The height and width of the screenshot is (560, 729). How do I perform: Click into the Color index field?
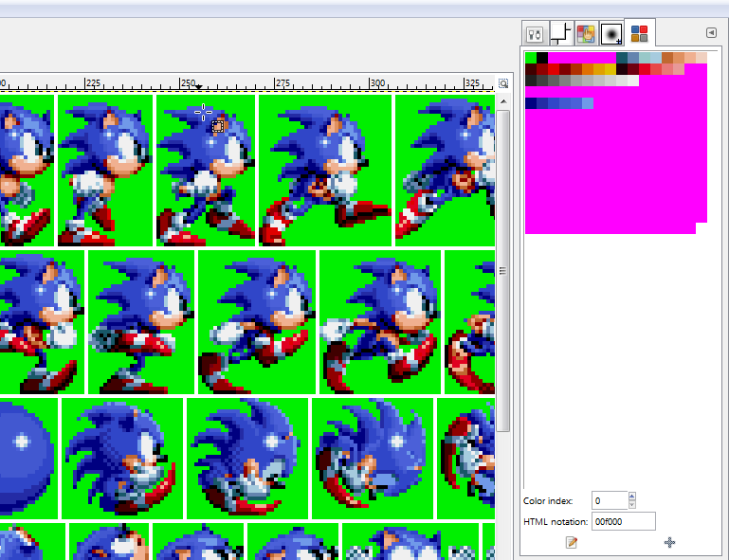point(610,501)
